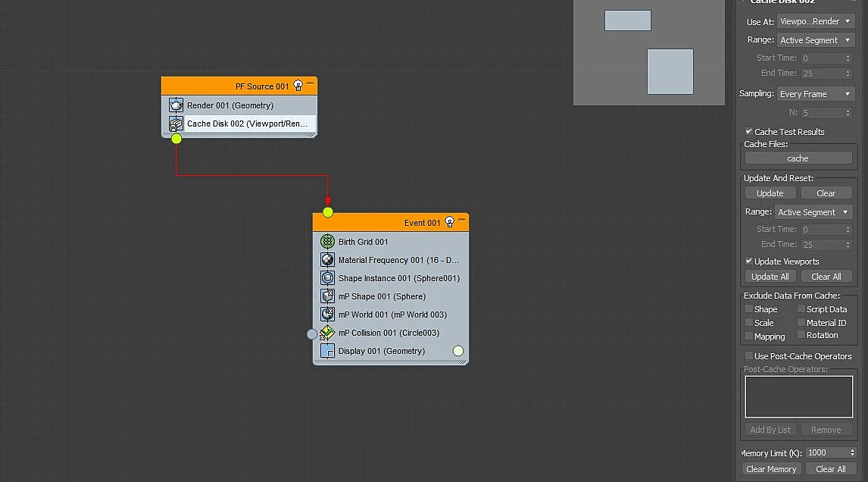Image resolution: width=868 pixels, height=482 pixels.
Task: Open the Sampling dropdown
Action: tap(816, 94)
